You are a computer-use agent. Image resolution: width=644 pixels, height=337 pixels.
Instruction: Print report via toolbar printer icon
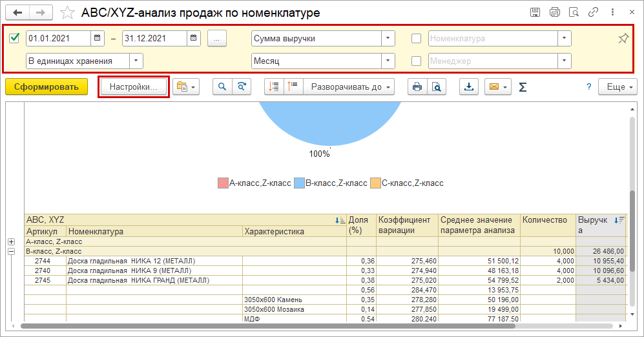(417, 87)
